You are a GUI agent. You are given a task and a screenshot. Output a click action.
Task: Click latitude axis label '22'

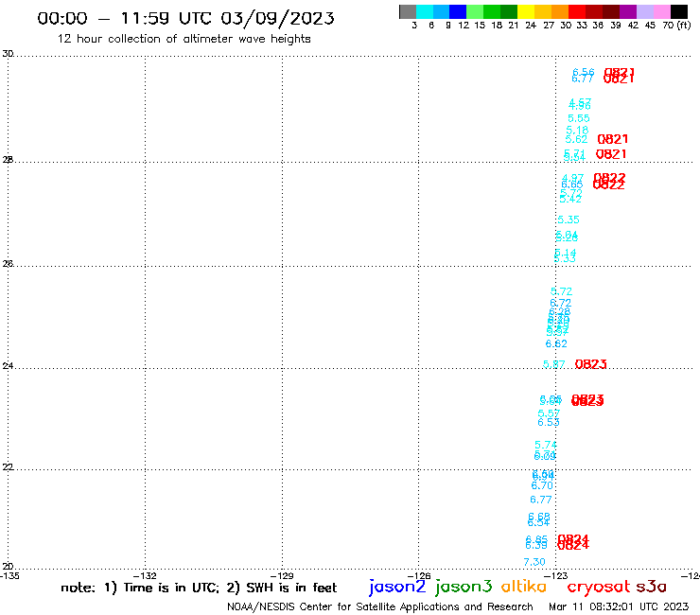[8, 467]
